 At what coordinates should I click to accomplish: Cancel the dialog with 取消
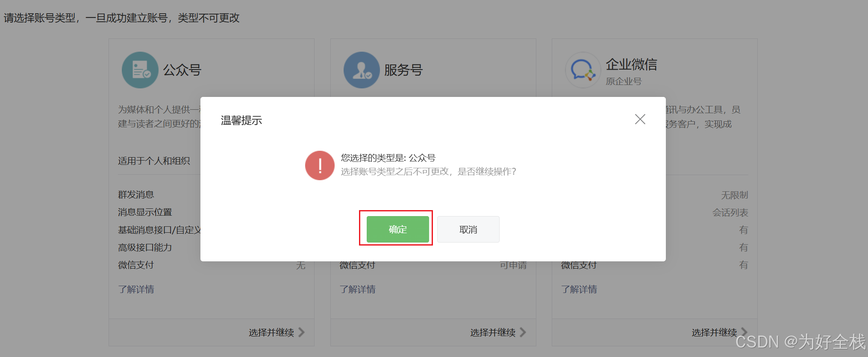pyautogui.click(x=468, y=229)
